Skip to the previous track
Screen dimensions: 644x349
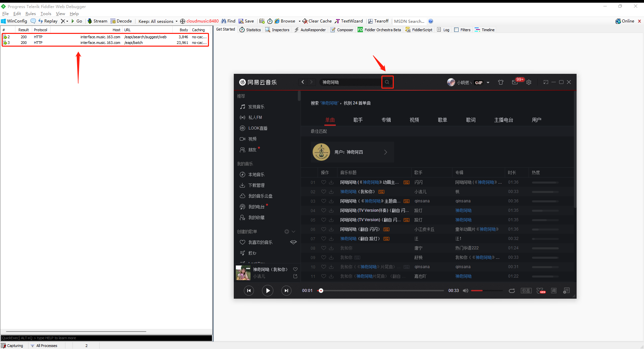pos(249,291)
